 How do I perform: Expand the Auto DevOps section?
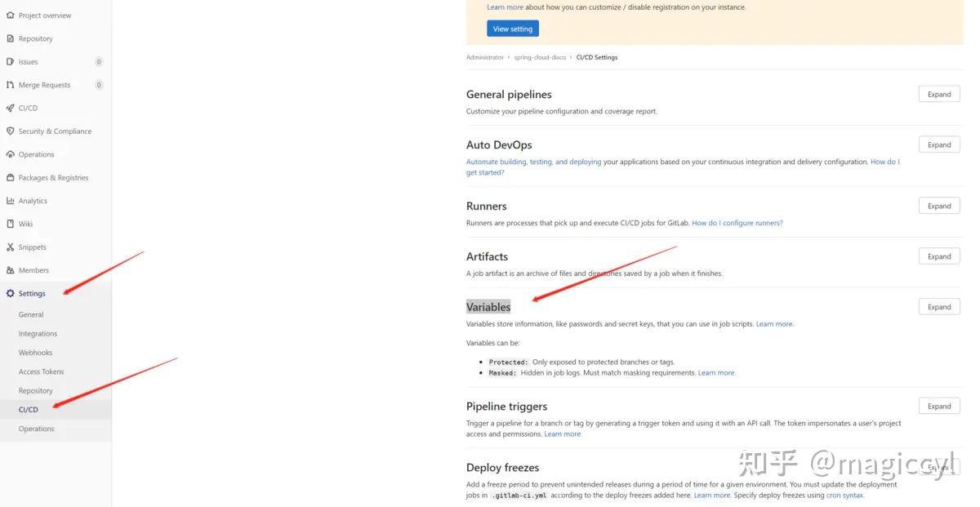[939, 145]
